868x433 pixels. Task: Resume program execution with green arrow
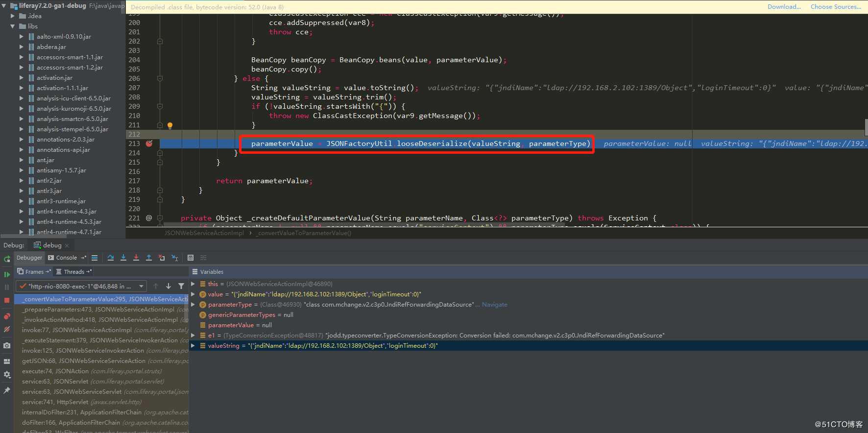(x=7, y=275)
